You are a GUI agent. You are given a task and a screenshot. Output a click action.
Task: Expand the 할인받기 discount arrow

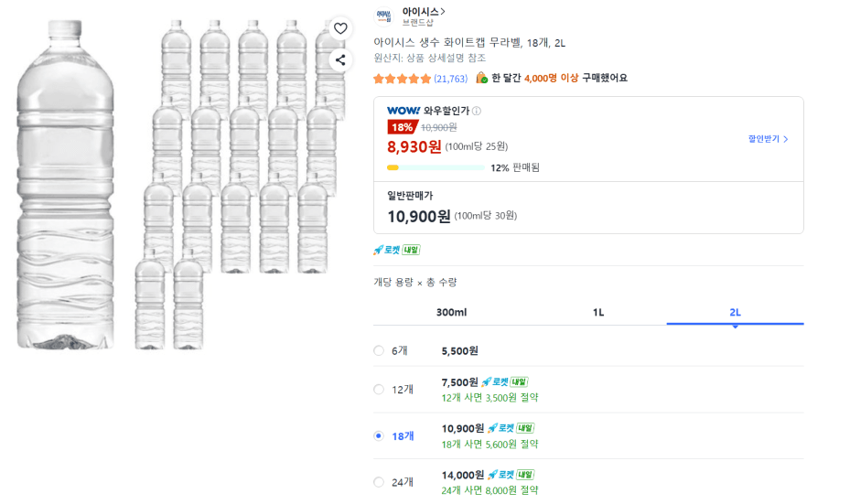point(785,139)
